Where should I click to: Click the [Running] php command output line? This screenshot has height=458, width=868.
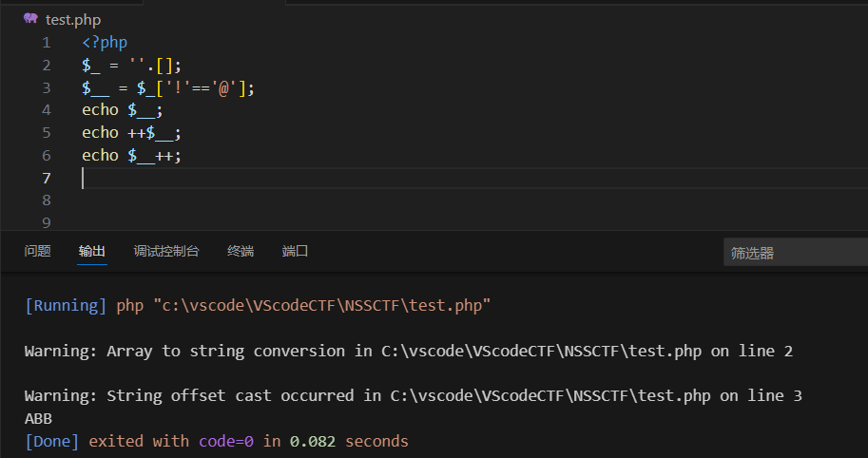[258, 306]
